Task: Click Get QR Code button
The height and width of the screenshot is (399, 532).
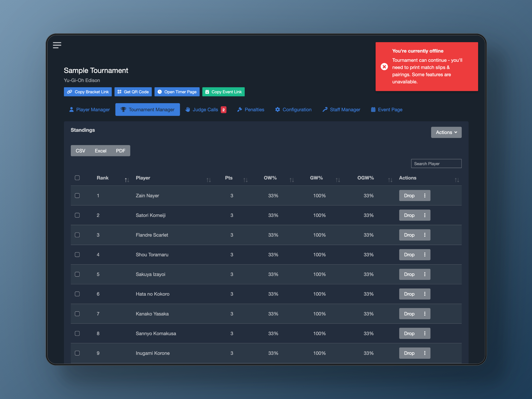Action: coord(133,92)
